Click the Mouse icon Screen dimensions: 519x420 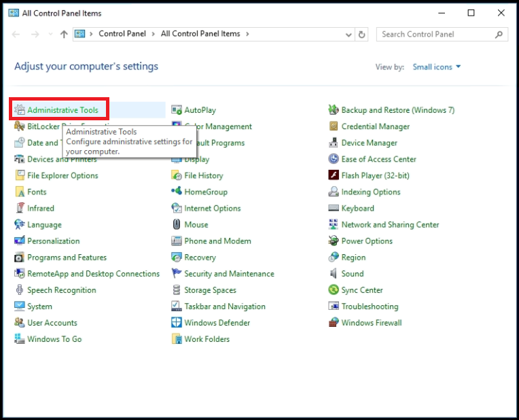(x=177, y=224)
